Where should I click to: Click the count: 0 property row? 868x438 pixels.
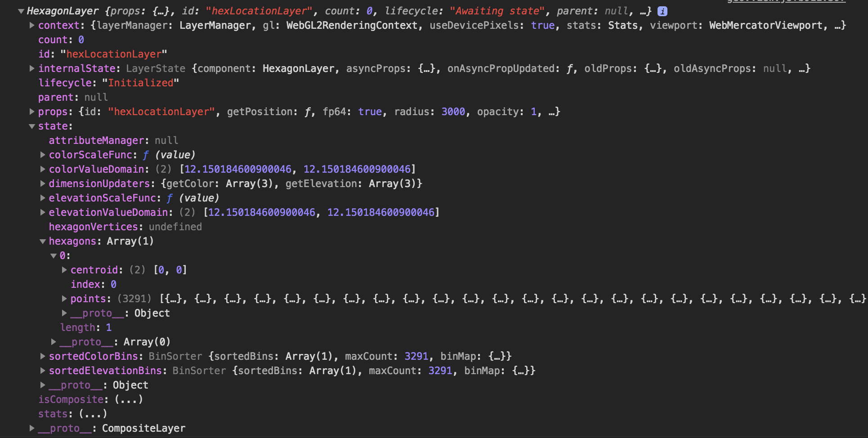pos(61,40)
